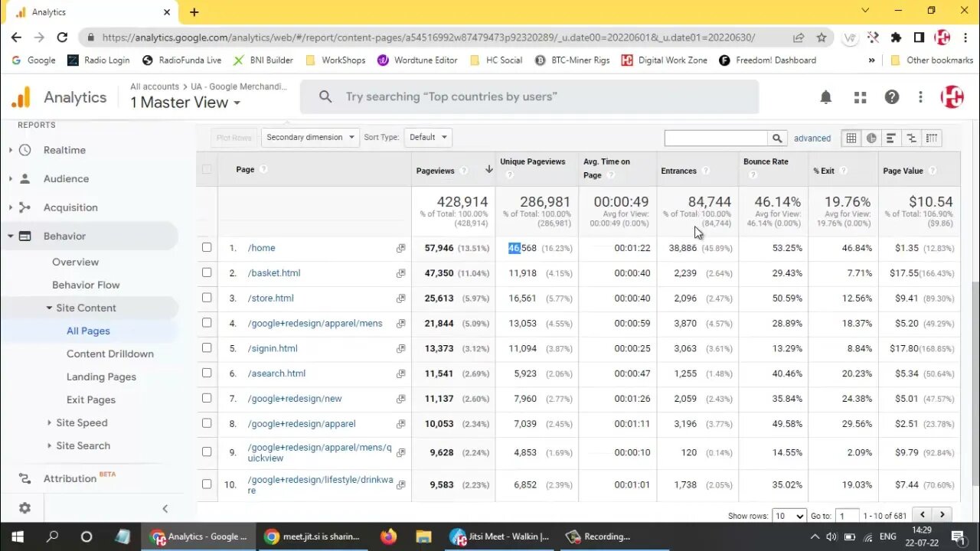Check the /google+redesign/new row checkbox

tap(207, 398)
